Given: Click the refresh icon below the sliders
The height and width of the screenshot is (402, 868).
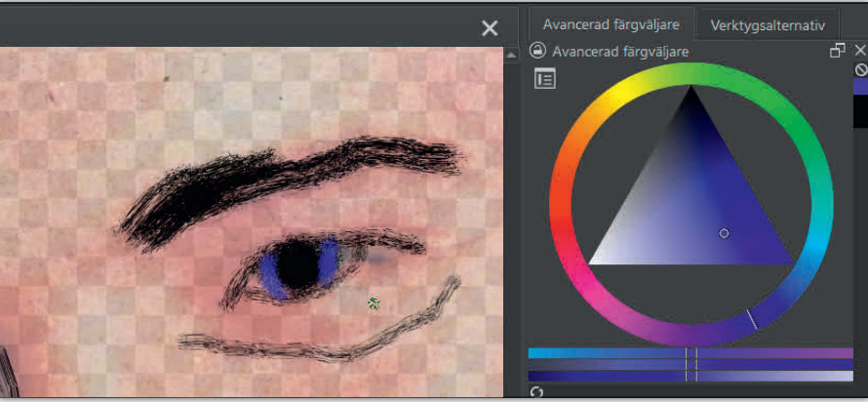Looking at the screenshot, I should (535, 392).
